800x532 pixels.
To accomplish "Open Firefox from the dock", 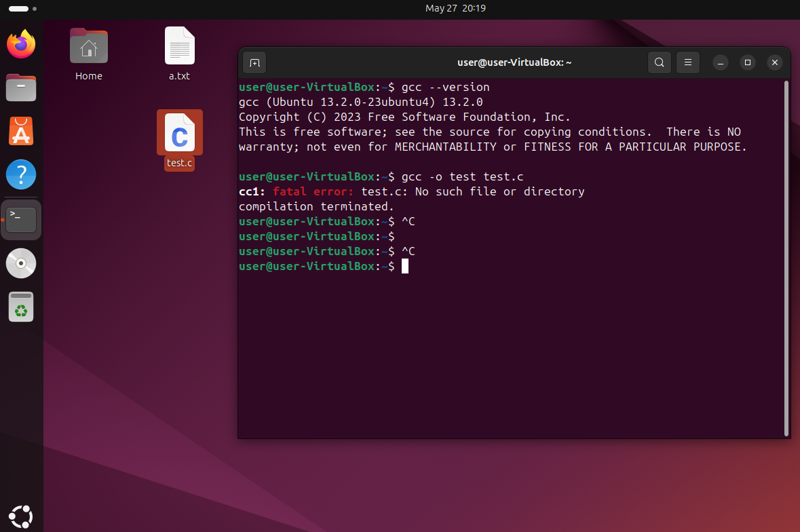I will (x=21, y=44).
